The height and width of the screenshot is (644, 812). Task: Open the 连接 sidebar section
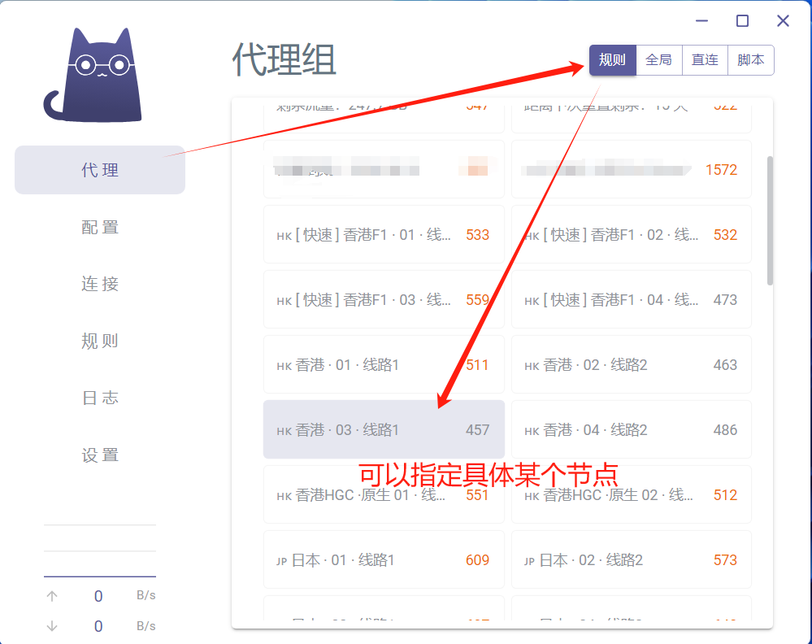tap(100, 284)
